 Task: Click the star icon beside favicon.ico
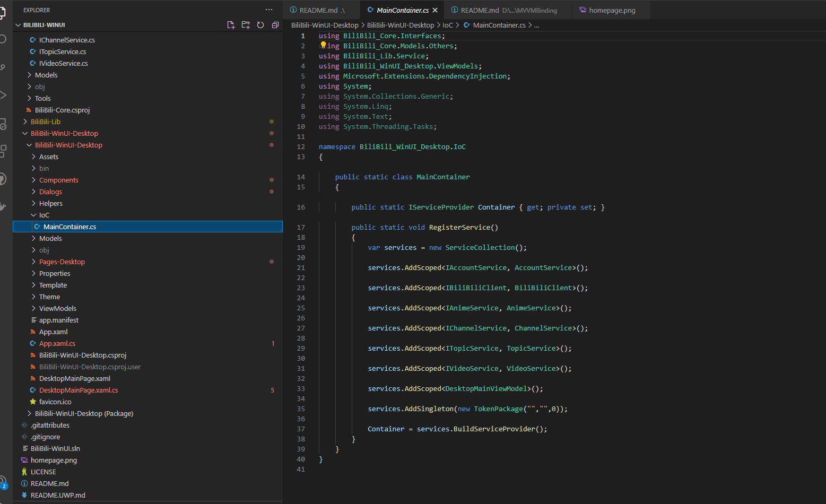pyautogui.click(x=33, y=402)
